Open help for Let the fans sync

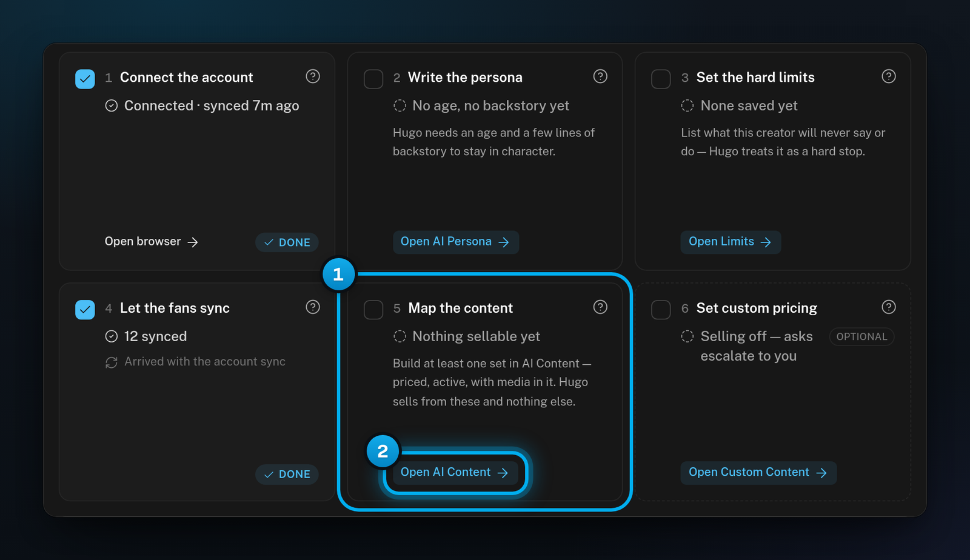point(313,307)
